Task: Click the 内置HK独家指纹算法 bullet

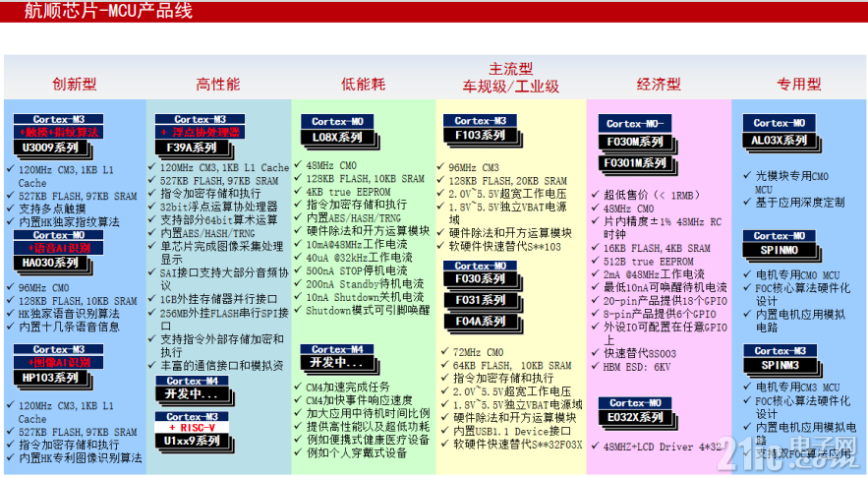Action: [x=69, y=222]
